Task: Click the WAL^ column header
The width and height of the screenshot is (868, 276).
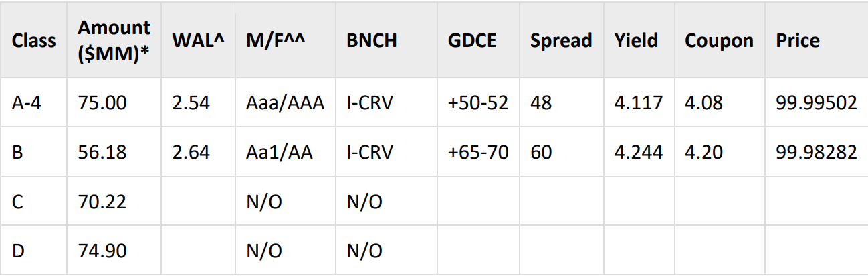Action: [198, 40]
